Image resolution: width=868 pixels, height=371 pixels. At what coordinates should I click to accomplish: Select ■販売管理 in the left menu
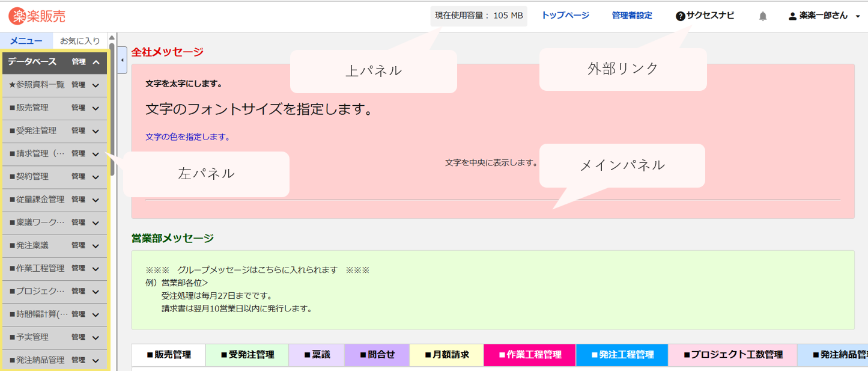29,108
